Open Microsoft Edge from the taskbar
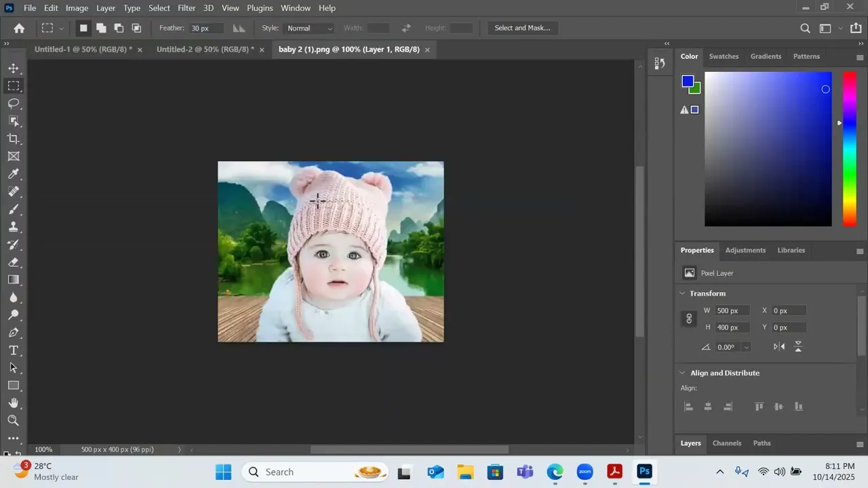 point(555,472)
